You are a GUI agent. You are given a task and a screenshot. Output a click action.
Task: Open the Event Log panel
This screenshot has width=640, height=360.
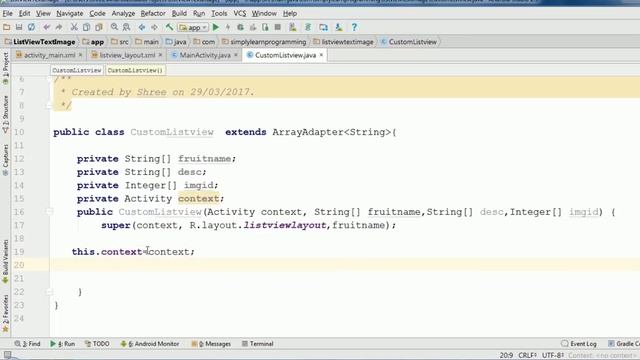point(579,344)
